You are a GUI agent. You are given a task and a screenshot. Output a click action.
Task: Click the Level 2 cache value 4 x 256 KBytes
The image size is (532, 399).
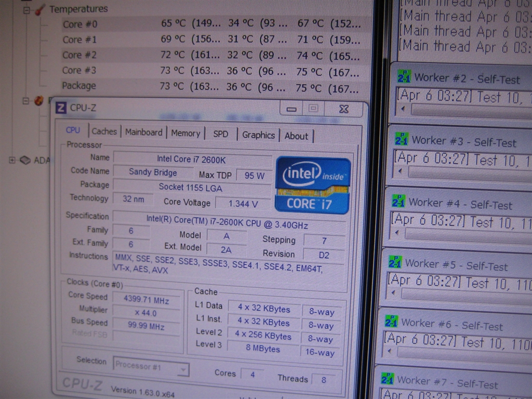tap(263, 335)
